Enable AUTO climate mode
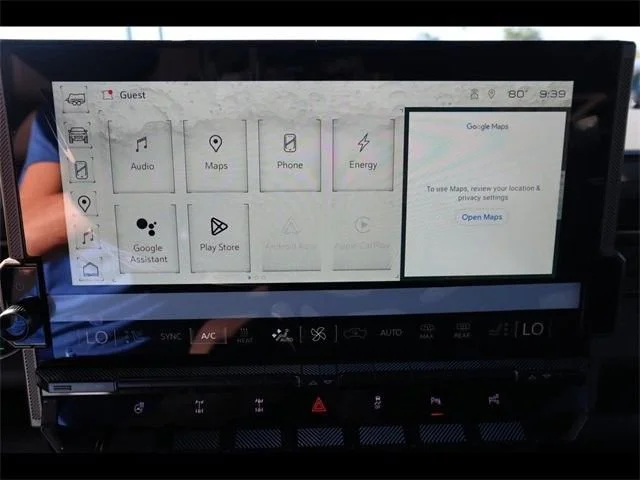 coord(391,333)
